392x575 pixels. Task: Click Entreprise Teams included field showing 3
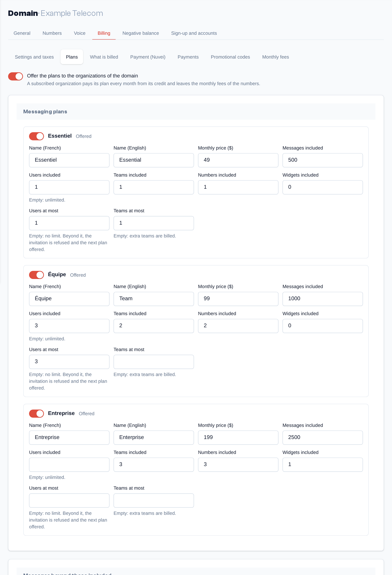(154, 464)
